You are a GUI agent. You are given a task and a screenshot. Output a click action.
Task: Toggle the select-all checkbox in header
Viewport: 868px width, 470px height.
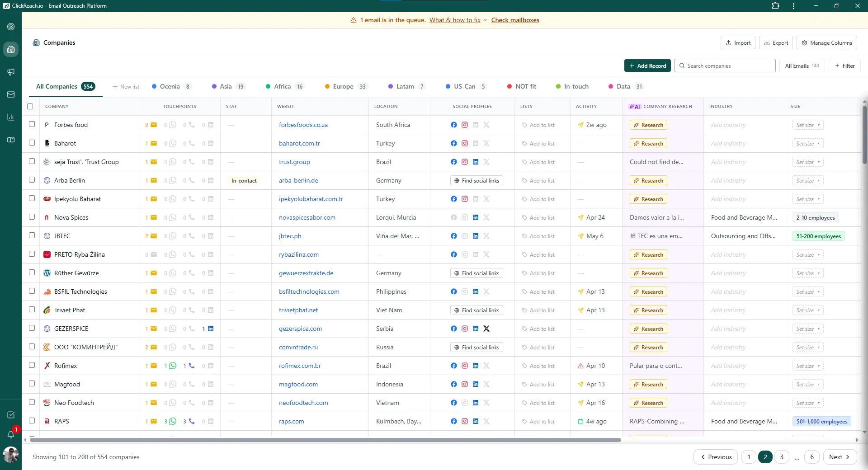point(30,106)
